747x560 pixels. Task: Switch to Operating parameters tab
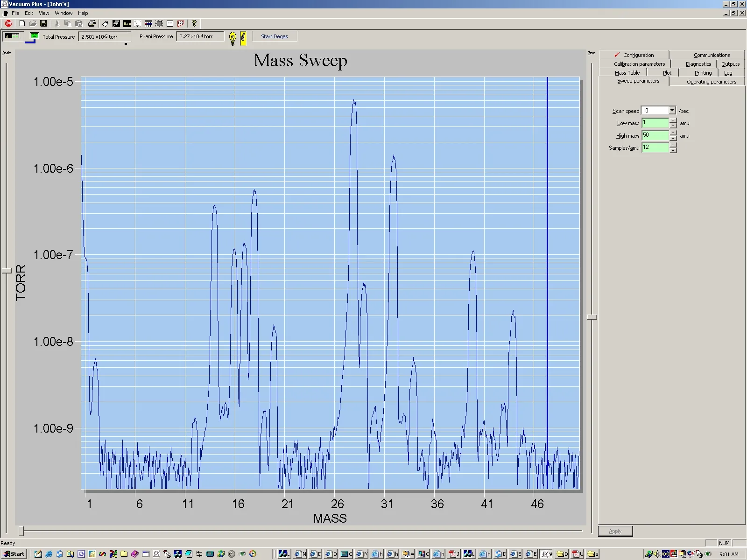(708, 82)
